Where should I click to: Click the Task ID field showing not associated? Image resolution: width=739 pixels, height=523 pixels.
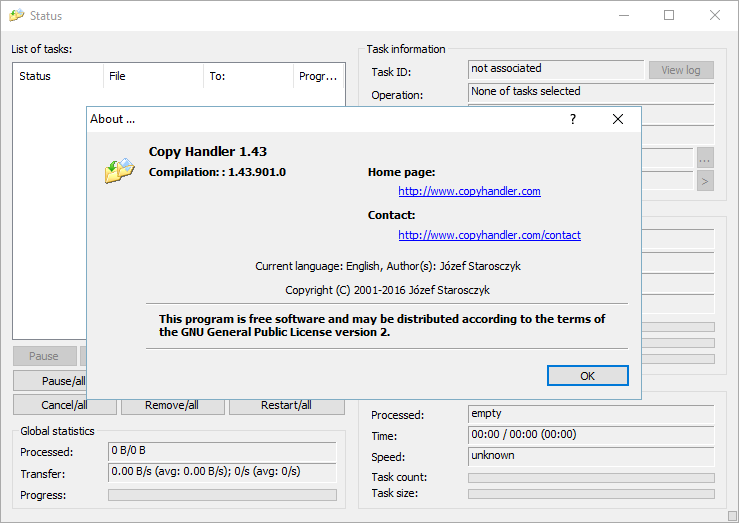point(556,69)
